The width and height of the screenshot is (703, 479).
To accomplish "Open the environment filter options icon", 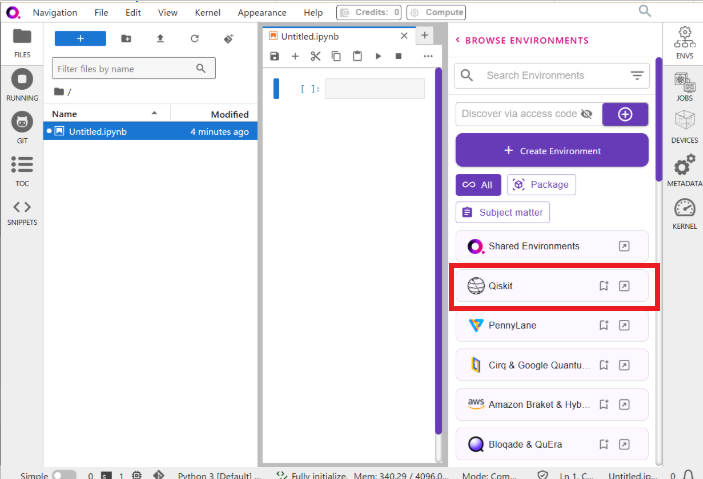I will click(637, 76).
